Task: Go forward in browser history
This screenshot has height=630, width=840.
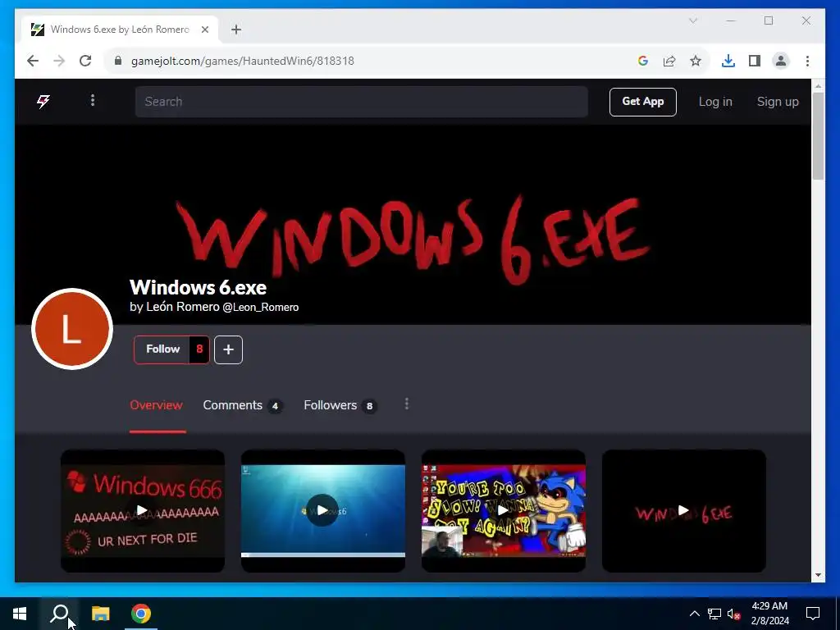Action: pos(59,61)
